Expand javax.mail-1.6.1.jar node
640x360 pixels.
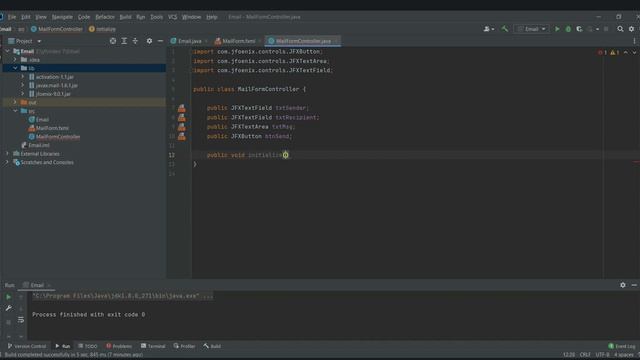tap(23, 85)
